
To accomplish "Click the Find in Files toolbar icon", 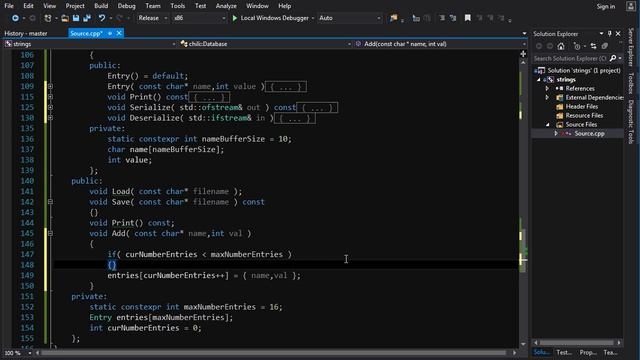I will (x=393, y=18).
